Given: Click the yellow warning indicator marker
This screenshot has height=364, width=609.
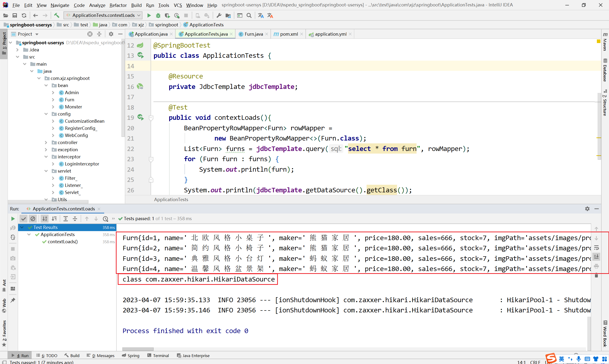Looking at the screenshot, I should (x=599, y=41).
